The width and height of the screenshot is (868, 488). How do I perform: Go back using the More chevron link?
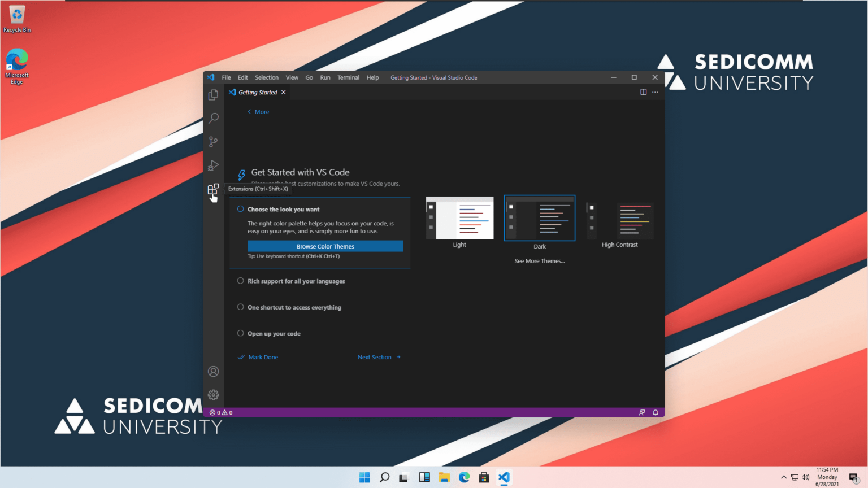tap(258, 112)
